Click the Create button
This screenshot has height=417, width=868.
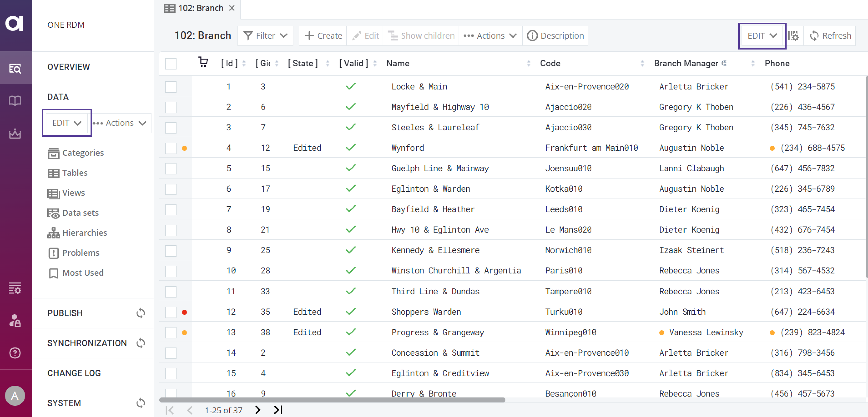coord(323,36)
